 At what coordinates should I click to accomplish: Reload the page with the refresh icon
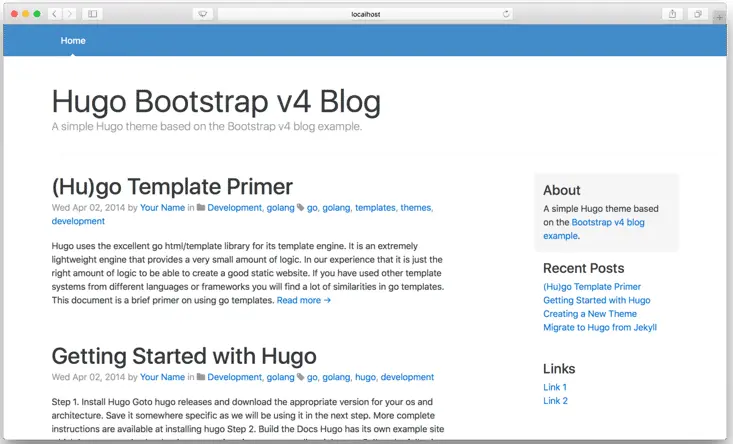pos(506,14)
